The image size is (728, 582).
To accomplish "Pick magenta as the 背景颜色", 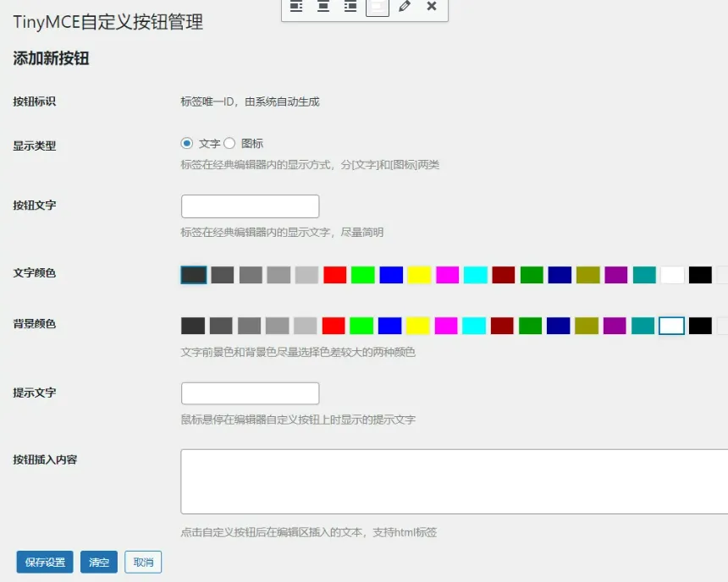I will 446,326.
